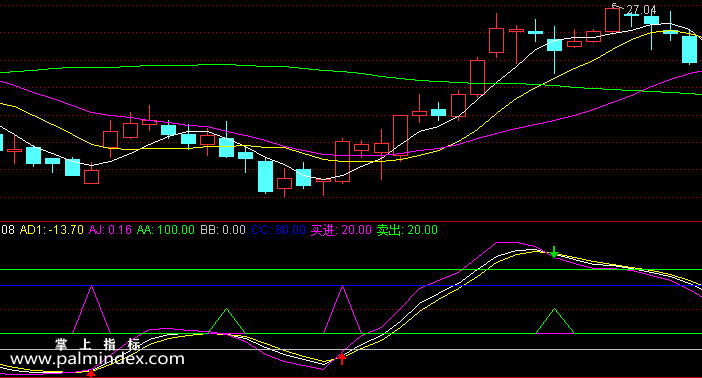The width and height of the screenshot is (702, 378).
Task: Click the 卖出: 20.00 sell label
Action: click(407, 230)
